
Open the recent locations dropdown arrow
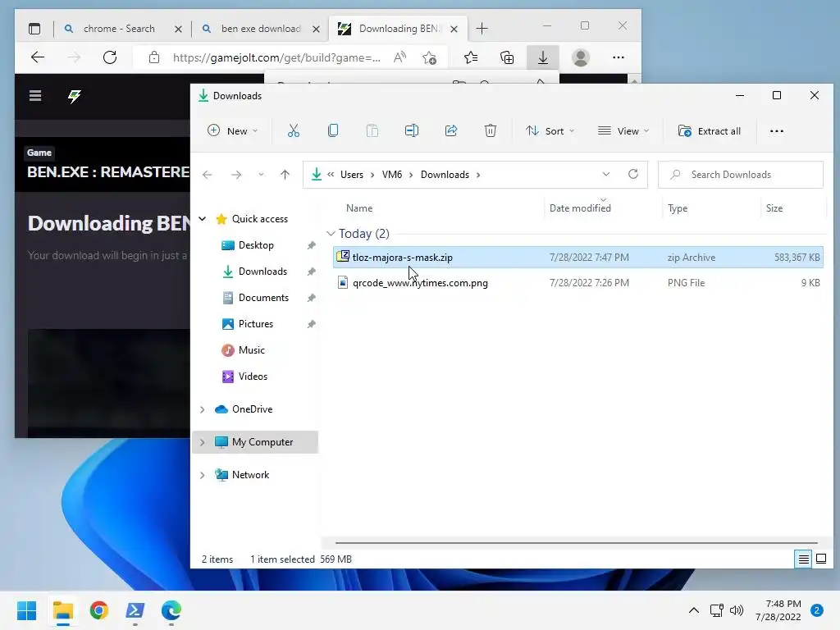tap(261, 175)
